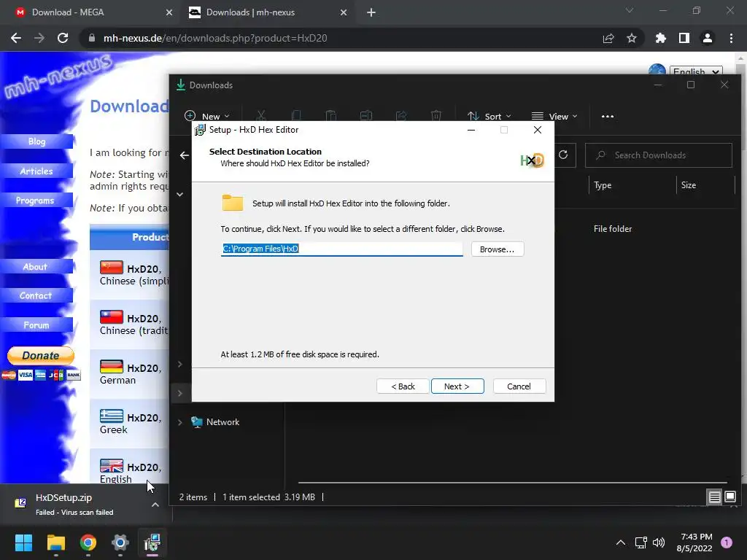Image resolution: width=747 pixels, height=560 pixels.
Task: Open Chrome side panel icon
Action: (684, 38)
